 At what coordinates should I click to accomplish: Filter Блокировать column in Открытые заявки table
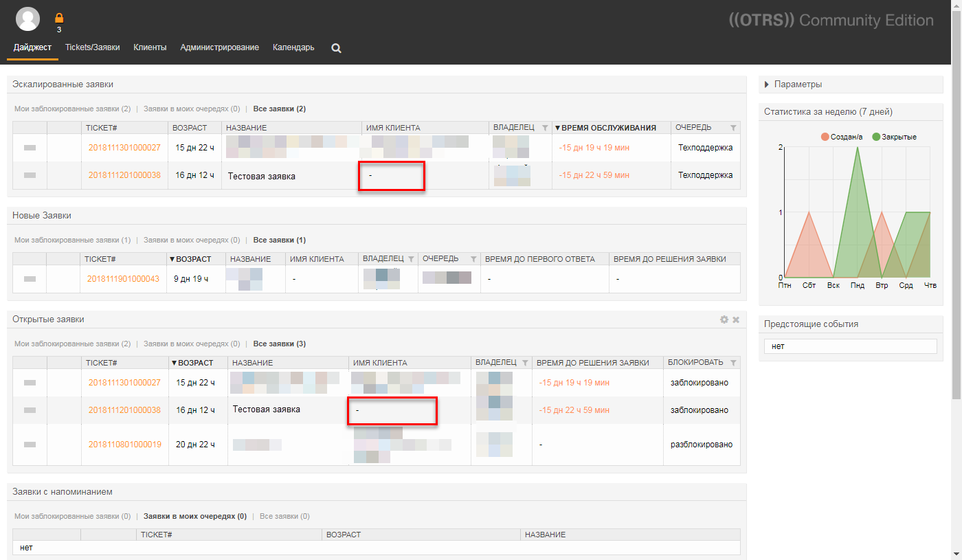[733, 363]
